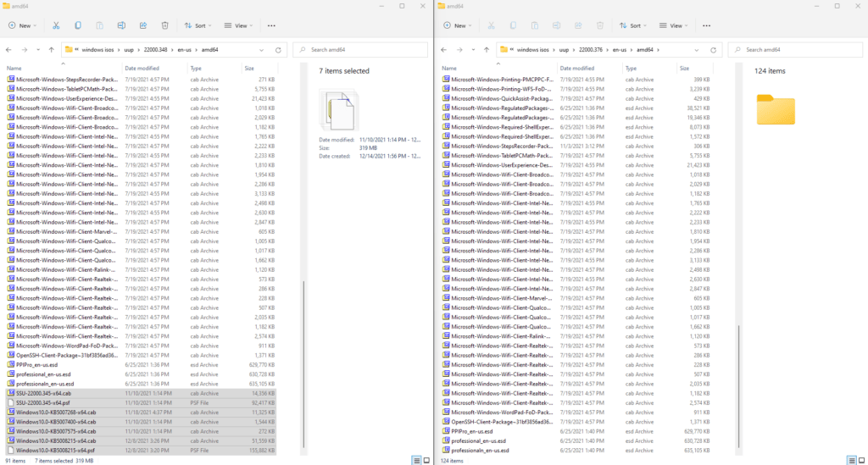The width and height of the screenshot is (868, 465).
Task: Open recent locations chevron in left window
Action: pyautogui.click(x=37, y=50)
